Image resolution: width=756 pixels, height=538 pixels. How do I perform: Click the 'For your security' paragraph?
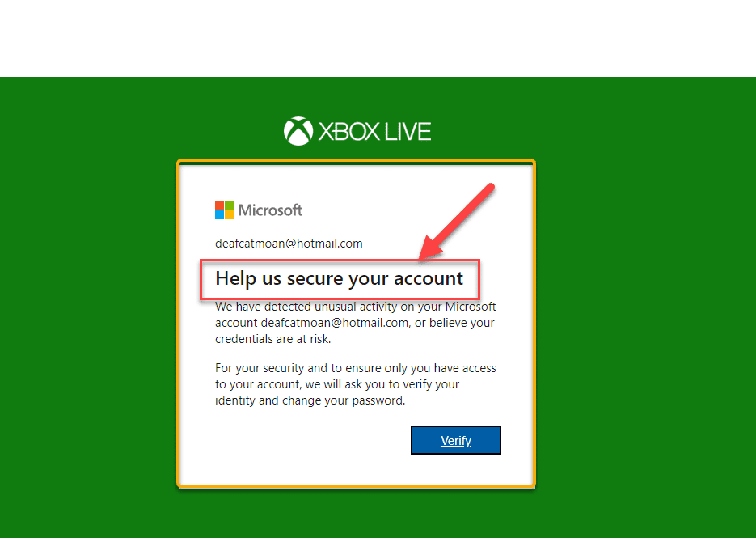click(355, 384)
